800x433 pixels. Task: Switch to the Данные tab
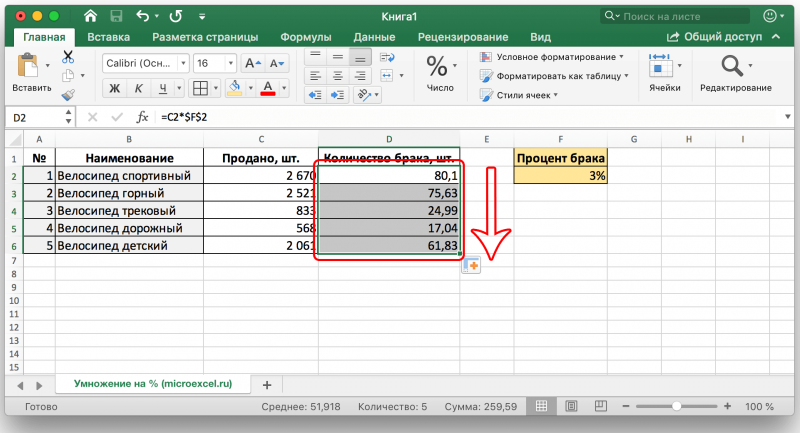[374, 37]
